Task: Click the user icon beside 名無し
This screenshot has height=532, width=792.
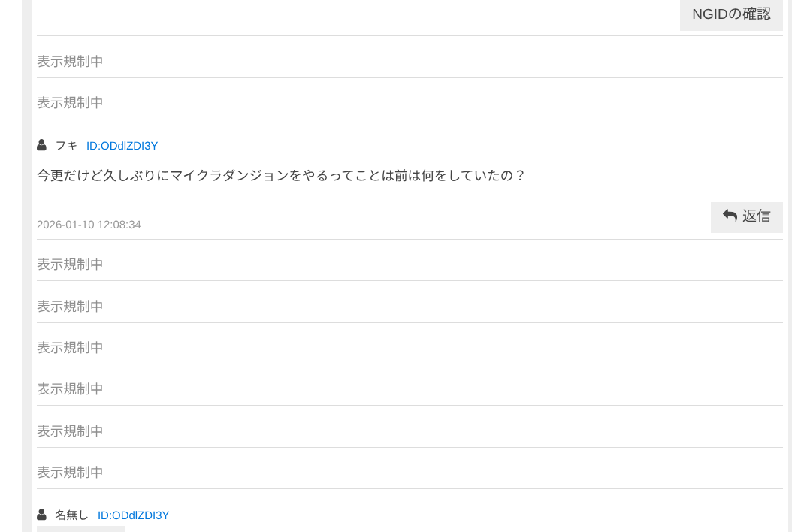Action: coord(41,515)
